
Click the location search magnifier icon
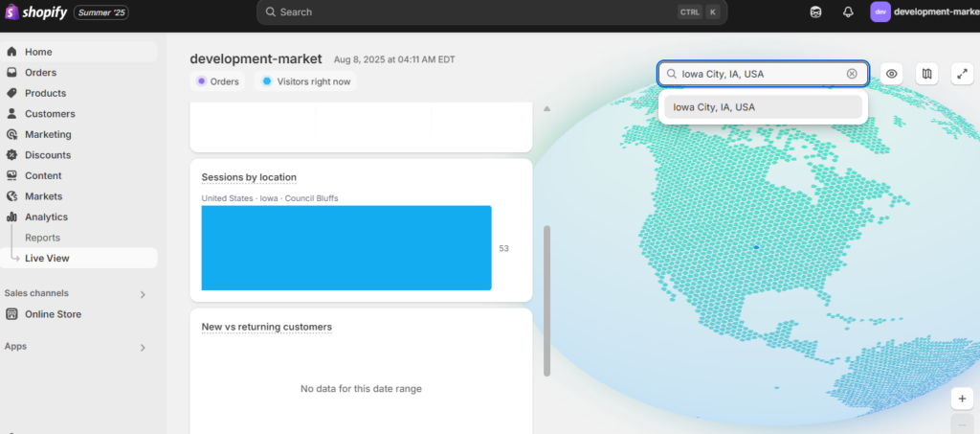coord(671,74)
